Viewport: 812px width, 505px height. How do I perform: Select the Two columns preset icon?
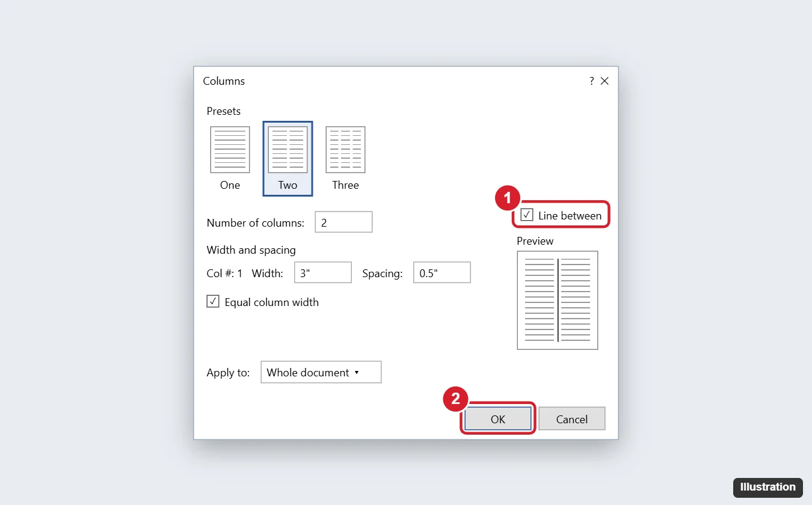click(288, 150)
